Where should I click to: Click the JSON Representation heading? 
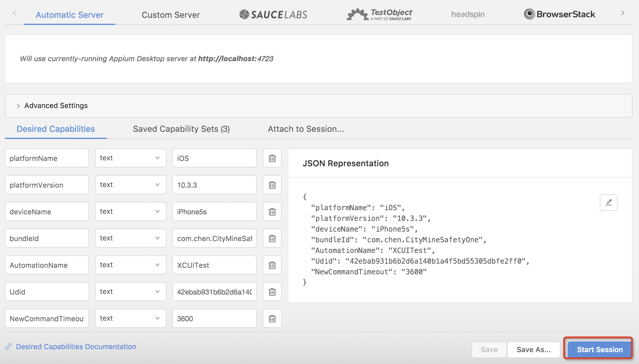pos(345,163)
